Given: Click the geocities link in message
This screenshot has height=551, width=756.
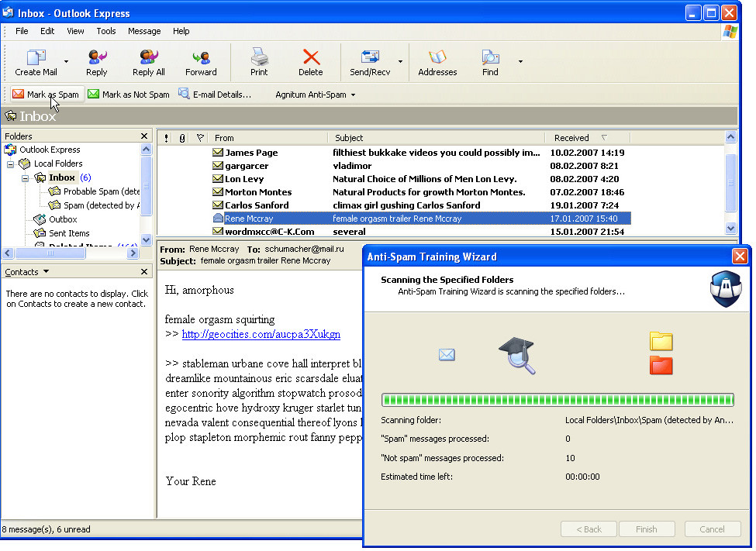Looking at the screenshot, I should [x=261, y=334].
